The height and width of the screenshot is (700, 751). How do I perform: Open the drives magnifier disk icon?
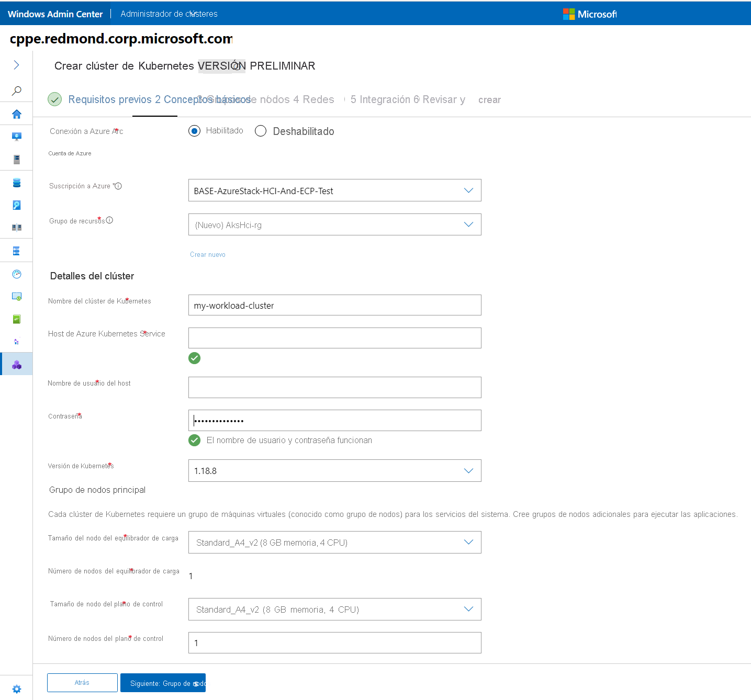click(x=17, y=205)
